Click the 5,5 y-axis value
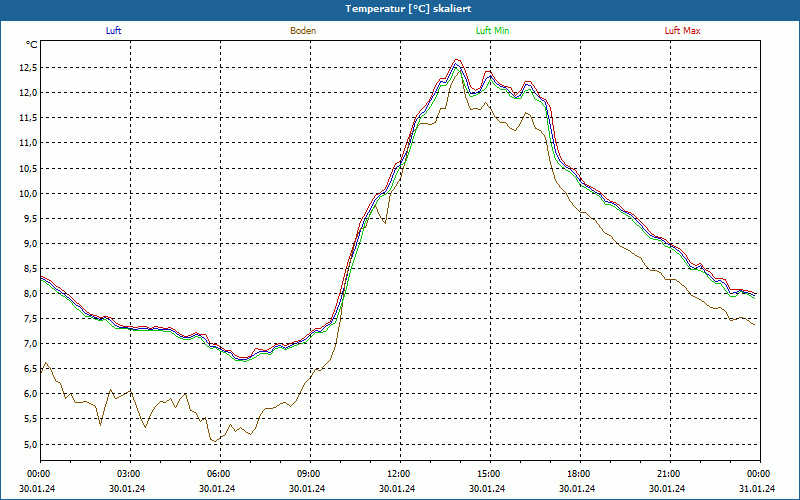Image resolution: width=800 pixels, height=500 pixels. (30, 418)
